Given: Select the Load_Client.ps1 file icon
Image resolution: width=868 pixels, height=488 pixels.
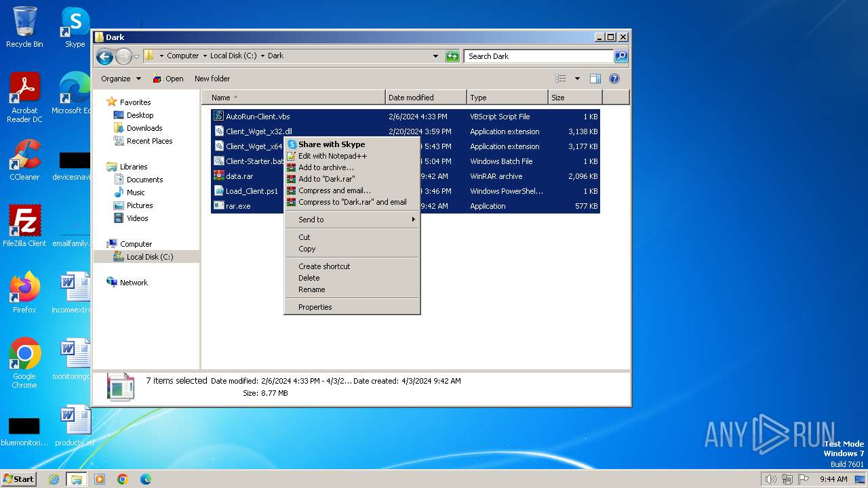Looking at the screenshot, I should (x=219, y=191).
